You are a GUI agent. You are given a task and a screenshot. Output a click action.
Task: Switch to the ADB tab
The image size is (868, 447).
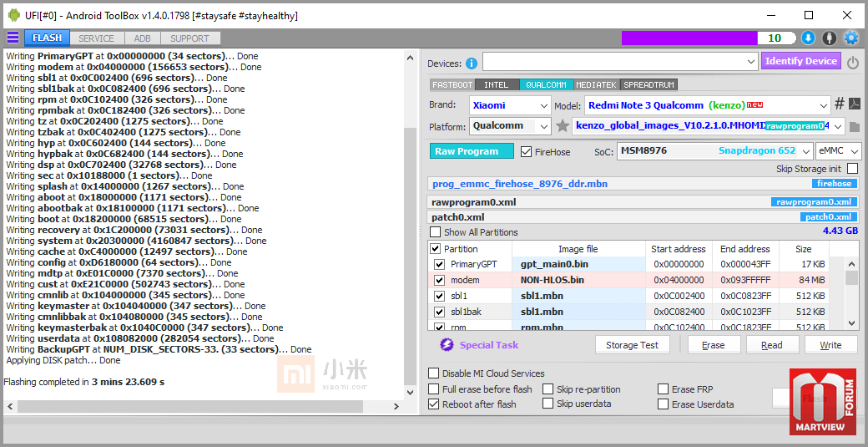pyautogui.click(x=143, y=38)
